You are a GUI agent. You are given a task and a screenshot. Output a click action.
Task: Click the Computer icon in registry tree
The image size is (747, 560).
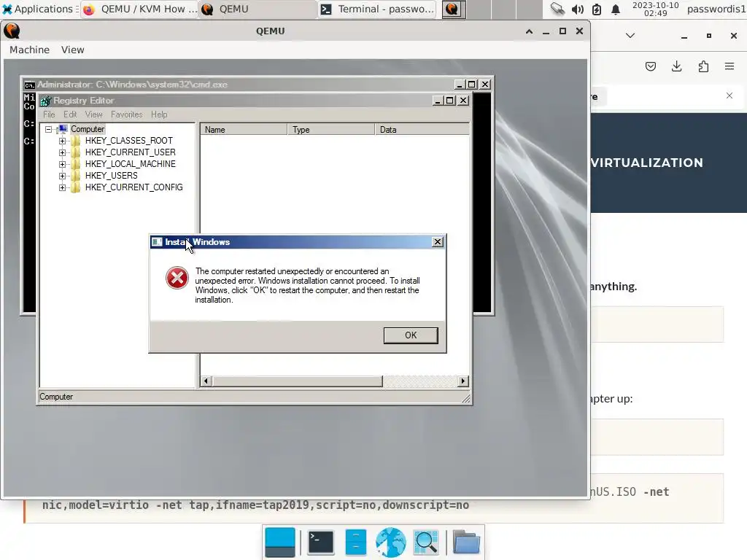[63, 129]
